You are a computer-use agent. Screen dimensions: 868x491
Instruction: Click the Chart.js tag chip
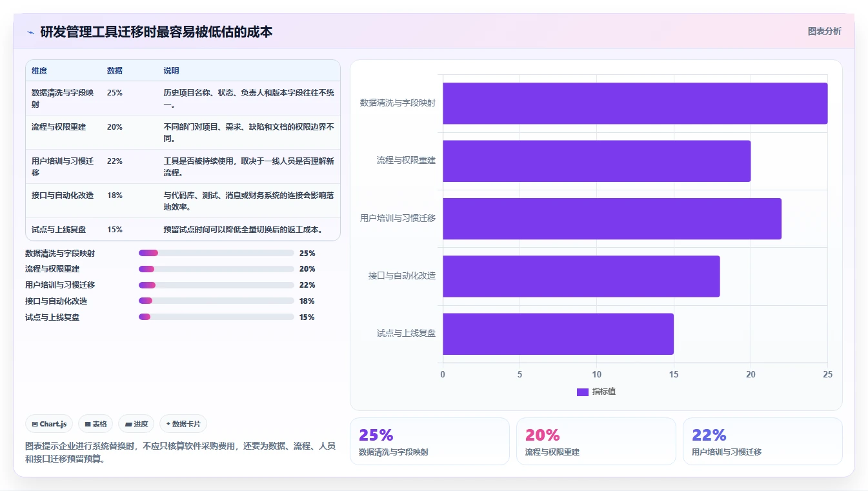point(49,424)
